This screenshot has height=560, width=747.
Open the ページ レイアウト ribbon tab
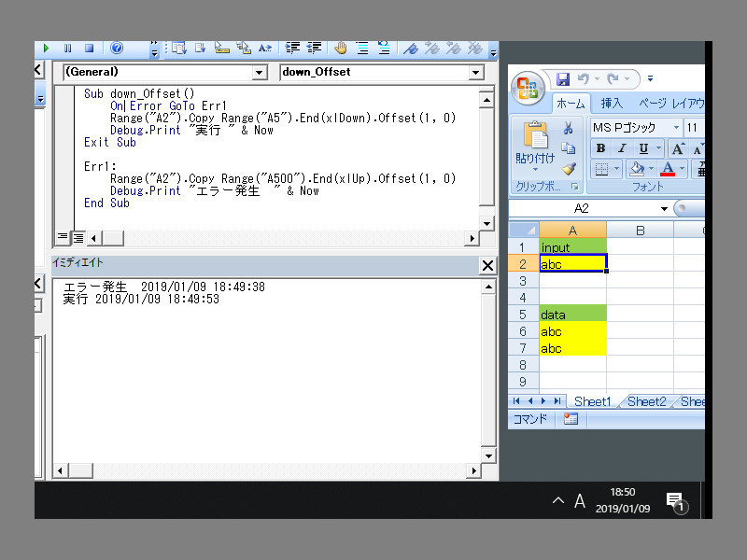pyautogui.click(x=670, y=104)
